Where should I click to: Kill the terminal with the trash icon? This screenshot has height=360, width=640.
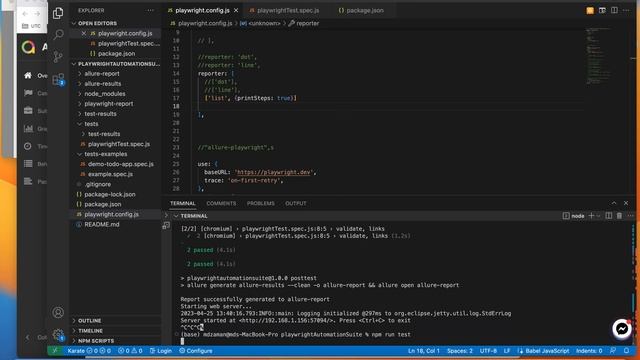click(619, 216)
